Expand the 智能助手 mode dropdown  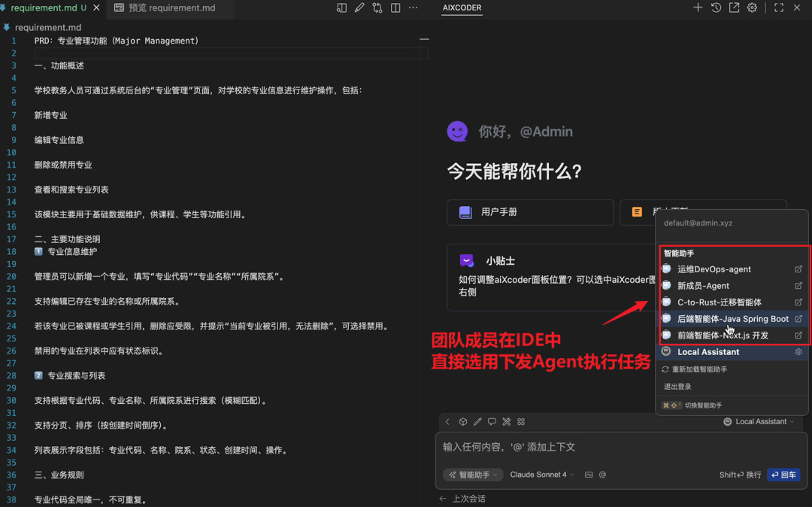[473, 475]
